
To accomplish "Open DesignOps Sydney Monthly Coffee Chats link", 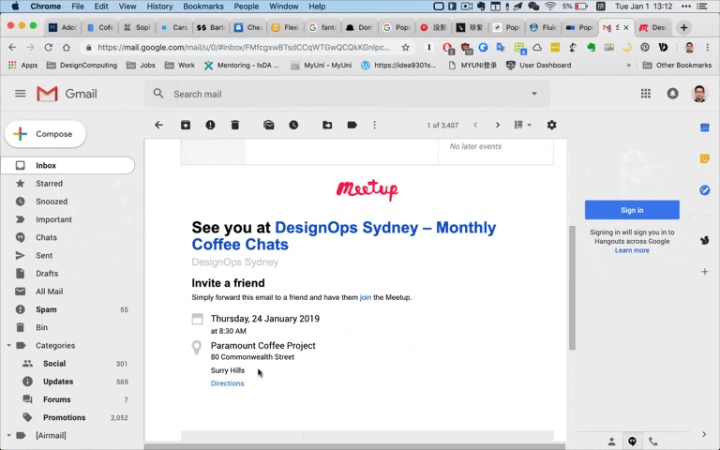I will point(343,236).
